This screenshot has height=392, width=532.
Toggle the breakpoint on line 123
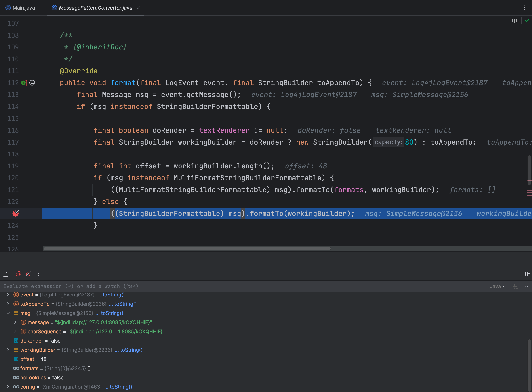pyautogui.click(x=16, y=213)
